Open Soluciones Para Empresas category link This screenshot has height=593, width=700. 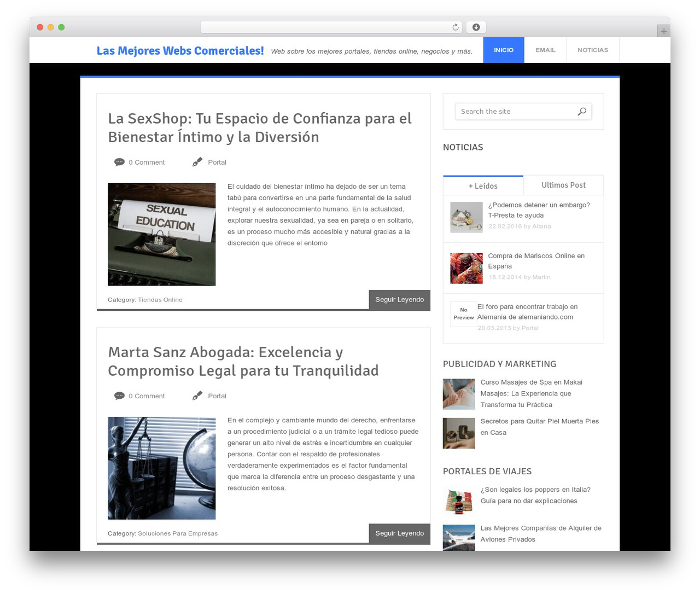[x=178, y=533]
